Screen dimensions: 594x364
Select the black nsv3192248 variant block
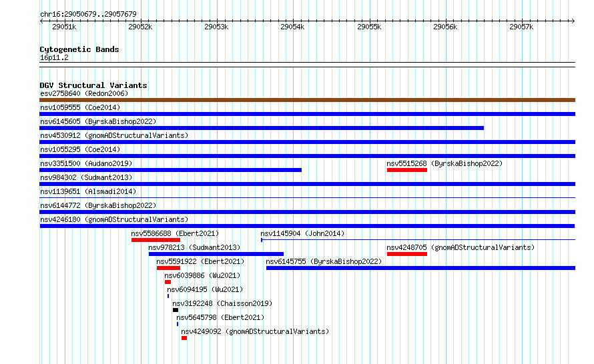pos(176,310)
